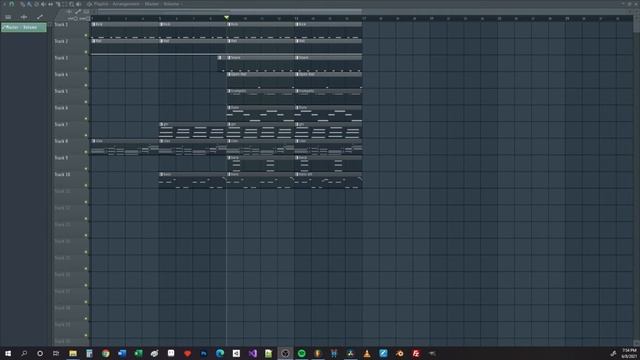Click 'Volume' in the title breadcrumb
640x360 pixels.
pyautogui.click(x=171, y=4)
